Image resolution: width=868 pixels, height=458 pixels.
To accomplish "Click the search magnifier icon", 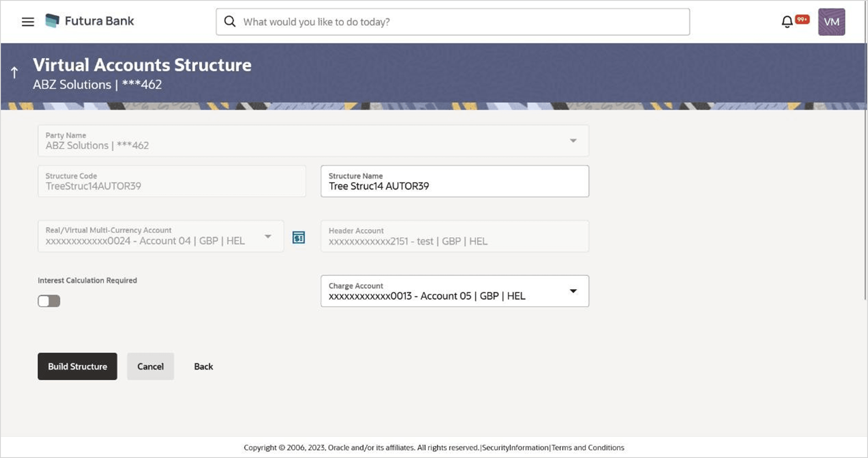I will click(x=230, y=21).
